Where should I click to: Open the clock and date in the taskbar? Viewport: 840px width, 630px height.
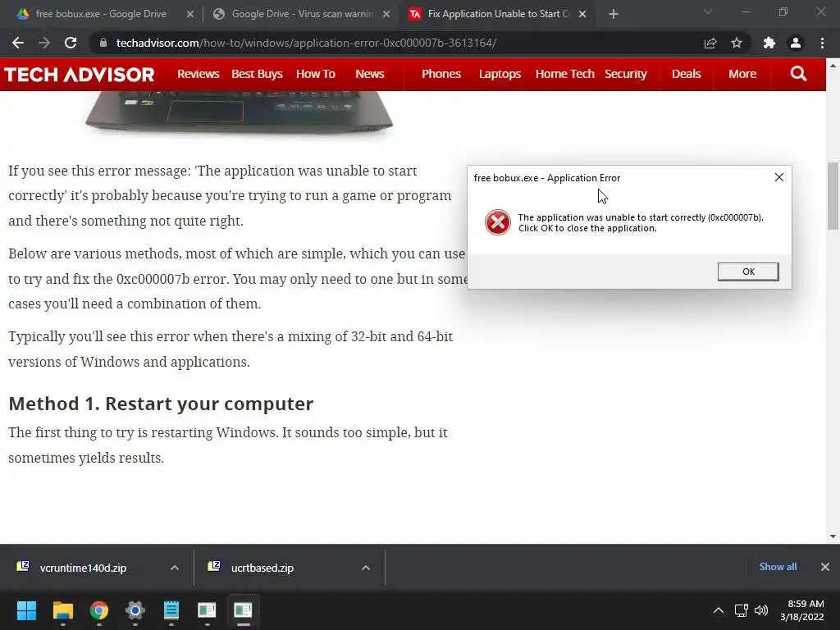pyautogui.click(x=802, y=610)
